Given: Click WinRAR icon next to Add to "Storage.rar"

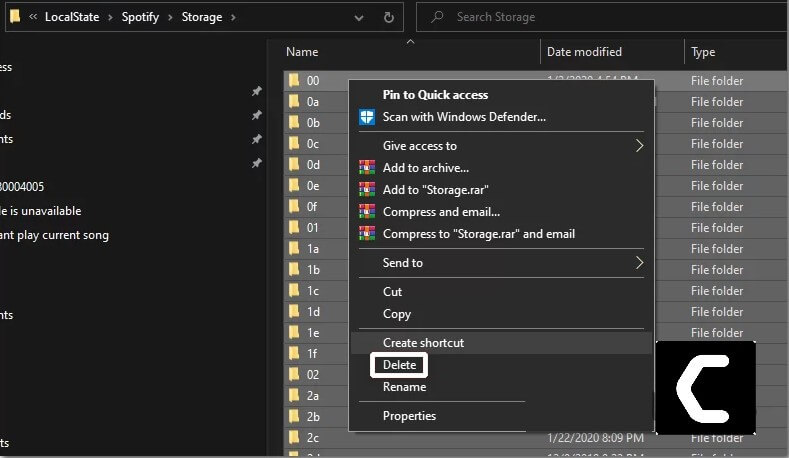Looking at the screenshot, I should (x=367, y=190).
